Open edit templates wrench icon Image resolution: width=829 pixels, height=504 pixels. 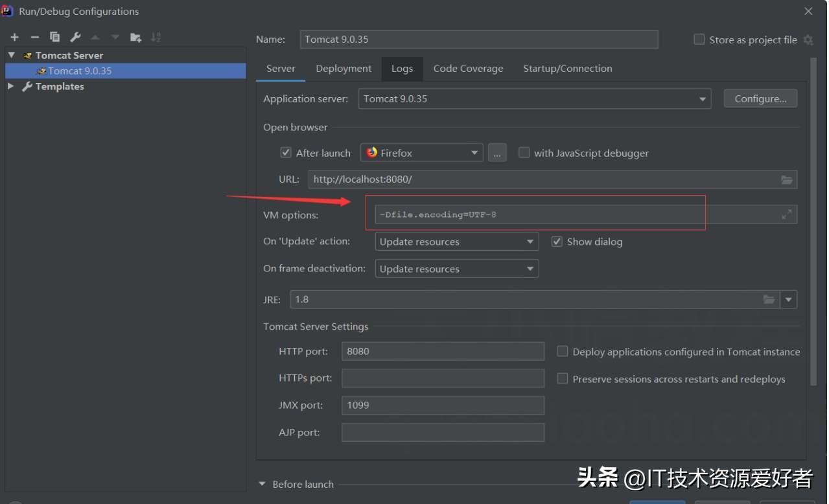pyautogui.click(x=75, y=37)
